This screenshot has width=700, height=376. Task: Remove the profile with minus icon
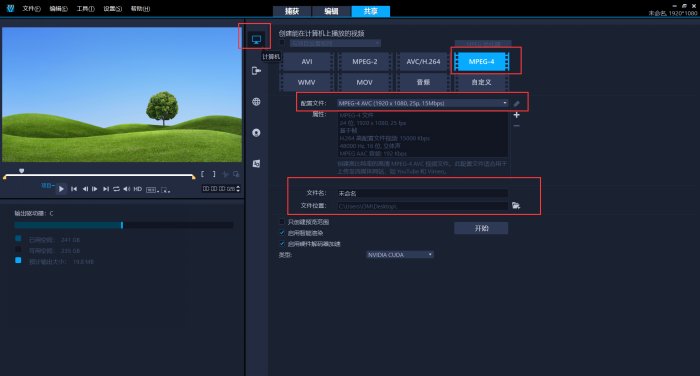click(517, 126)
